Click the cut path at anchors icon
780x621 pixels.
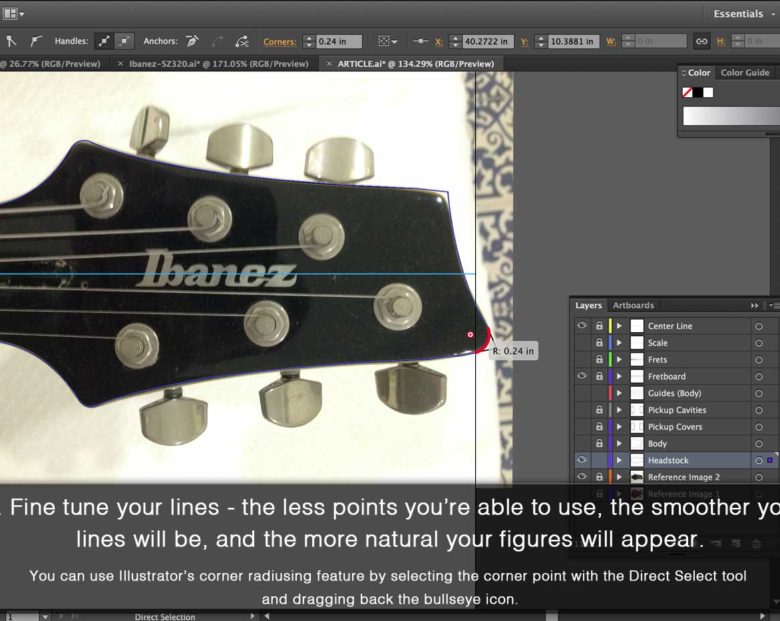241,41
